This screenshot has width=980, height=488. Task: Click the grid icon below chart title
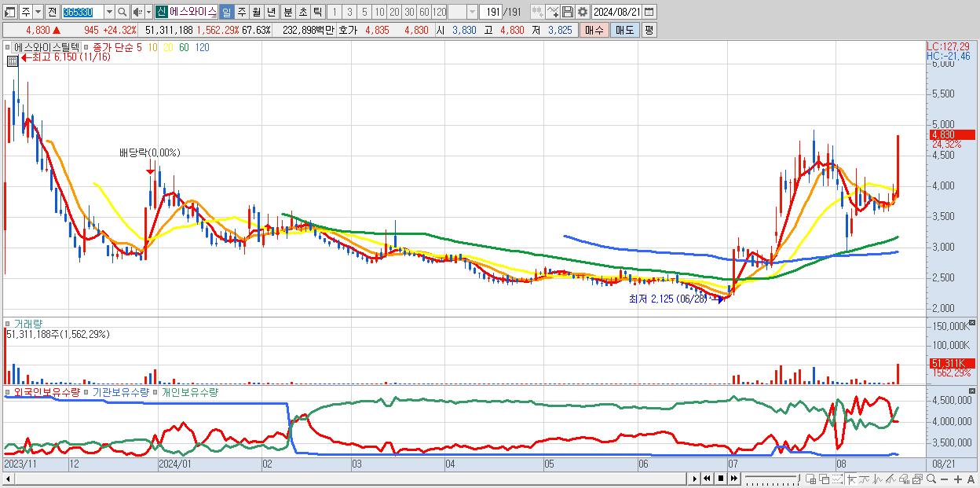coord(13,61)
